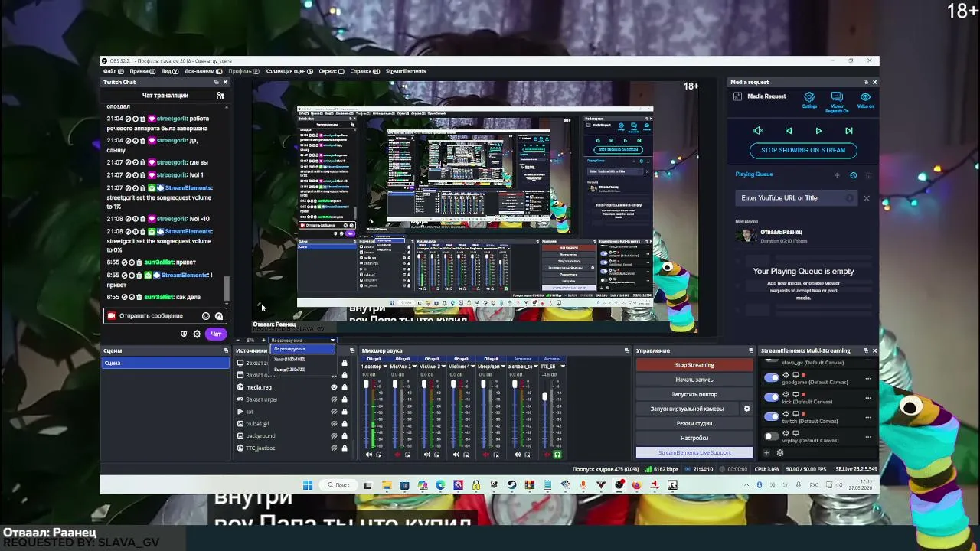Unlock the media_req source lock
The image size is (980, 551).
coord(345,387)
